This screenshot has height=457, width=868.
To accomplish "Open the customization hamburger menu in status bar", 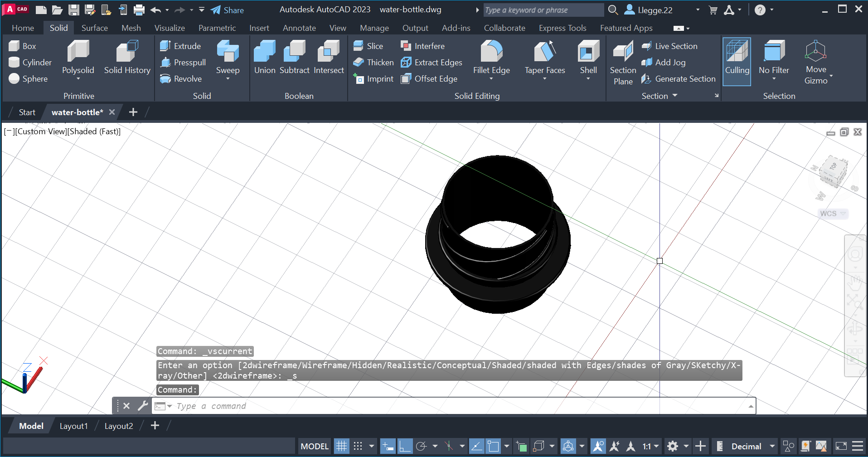I will [857, 446].
